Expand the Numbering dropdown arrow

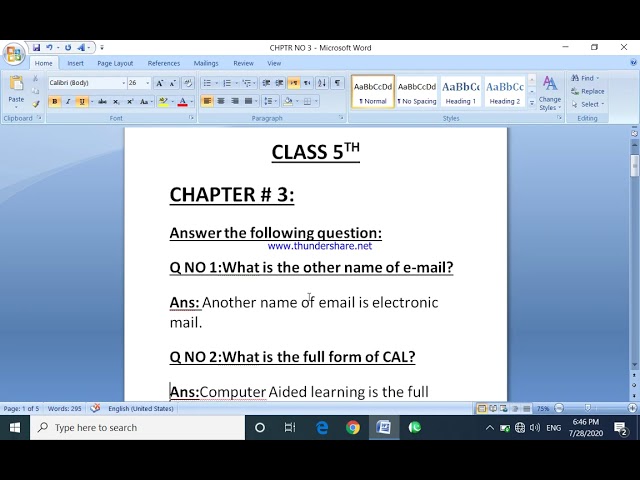point(236,83)
